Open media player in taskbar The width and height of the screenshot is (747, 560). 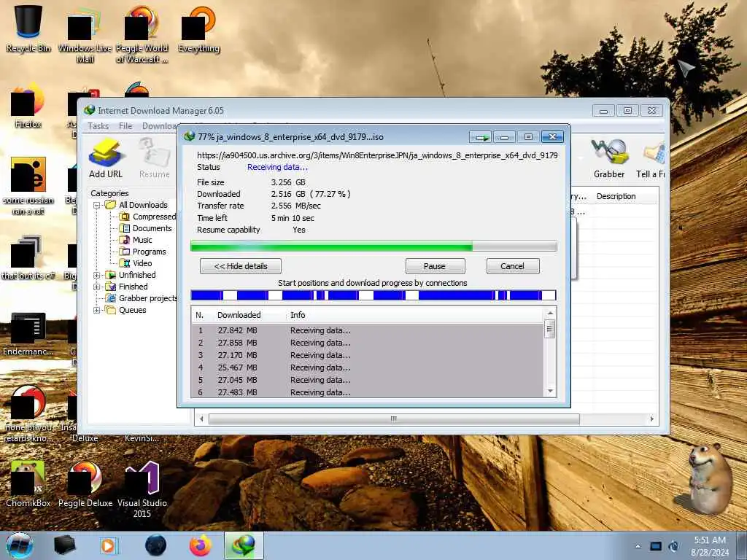[108, 545]
